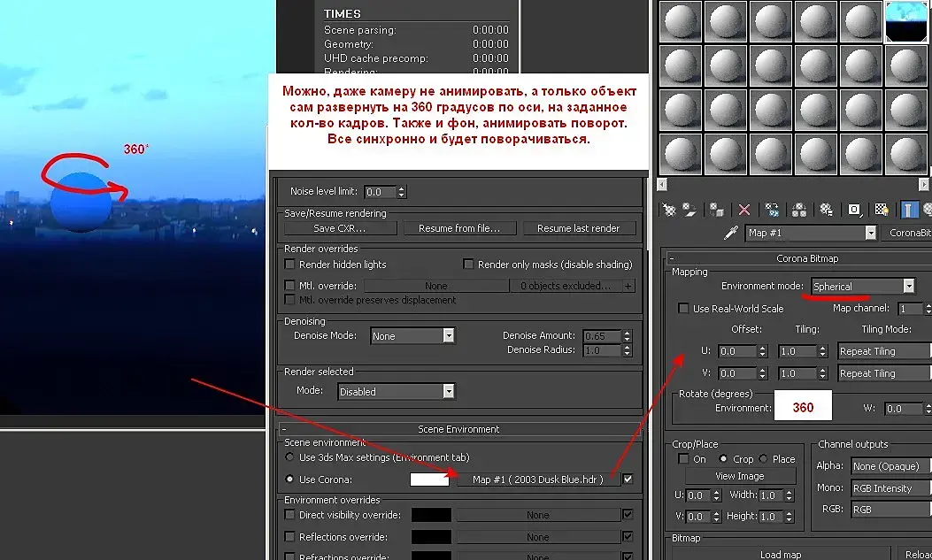The width and height of the screenshot is (932, 560).
Task: Click Noise level limit spinner arrows
Action: (402, 192)
